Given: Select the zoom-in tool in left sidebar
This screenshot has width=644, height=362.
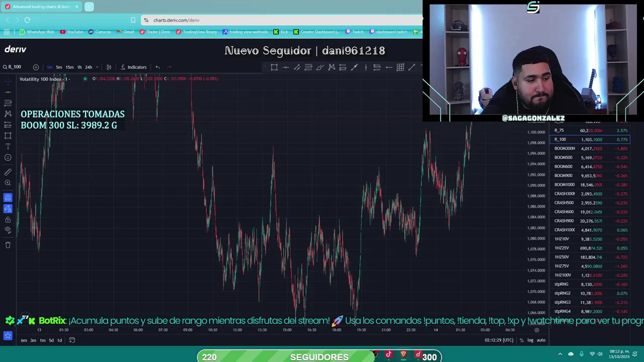Looking at the screenshot, I should click(8, 183).
